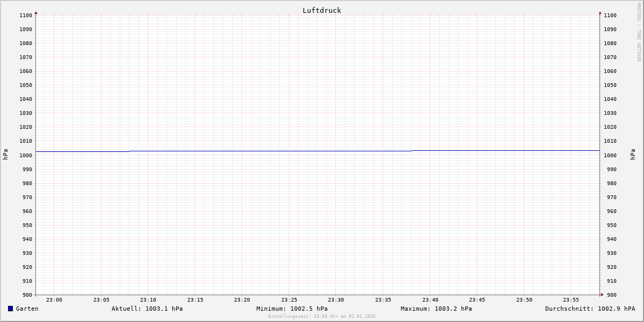Click the 23:40 time axis label
The height and width of the screenshot is (322, 644).
(x=430, y=300)
